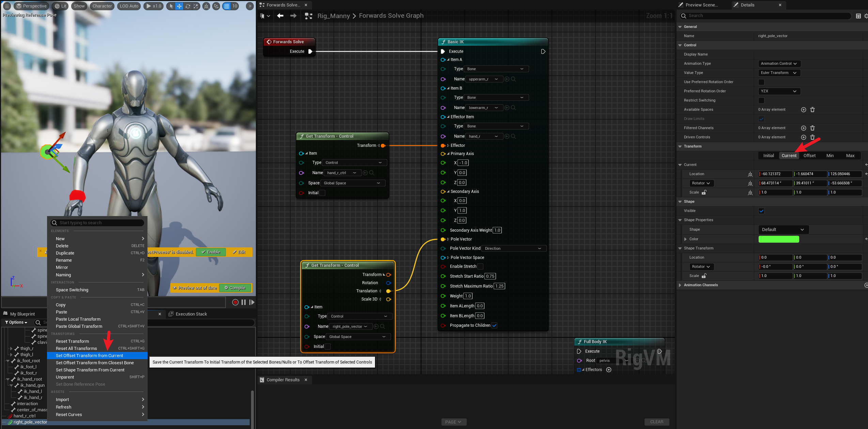The width and height of the screenshot is (868, 429).
Task: Clear the Driven Controls array with trash icon
Action: [x=812, y=137]
